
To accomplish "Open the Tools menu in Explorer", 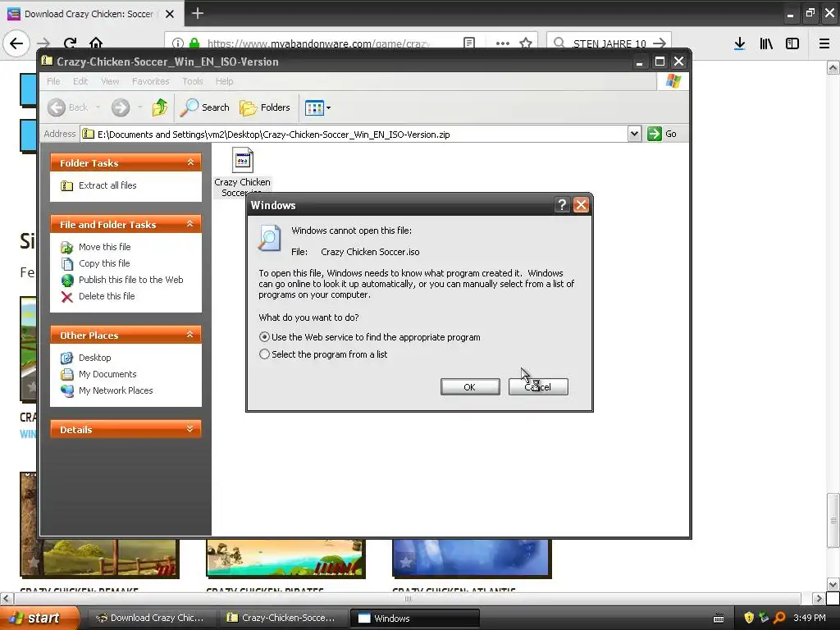I will click(192, 81).
